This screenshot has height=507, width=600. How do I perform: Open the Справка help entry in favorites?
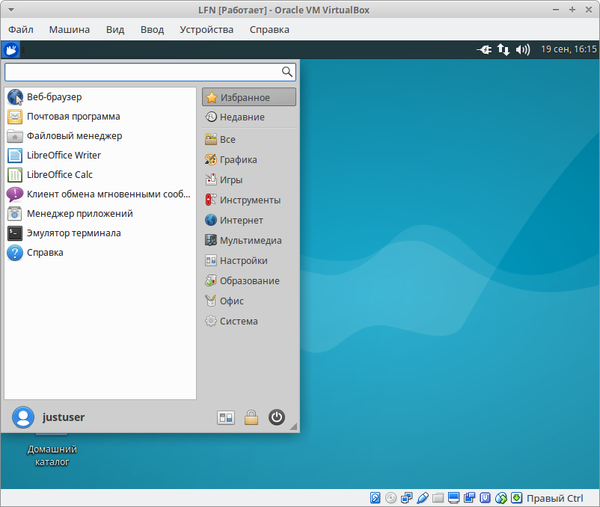click(x=45, y=252)
